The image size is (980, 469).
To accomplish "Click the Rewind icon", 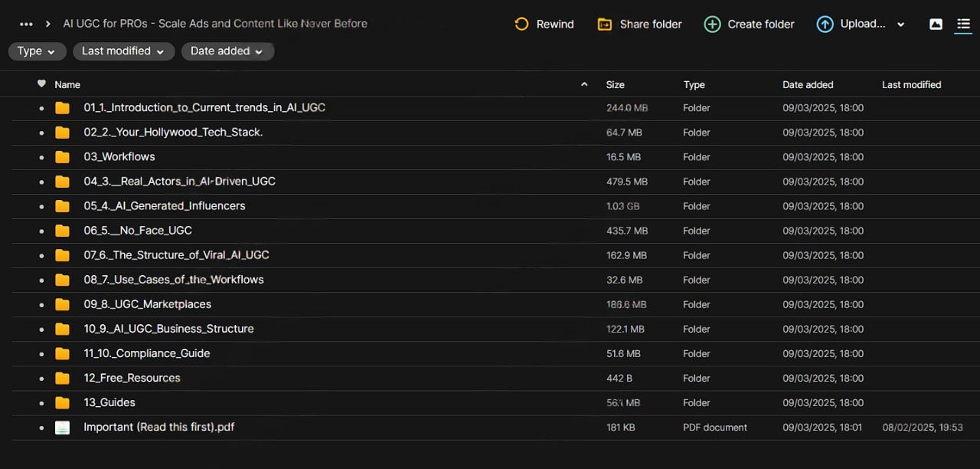I will coord(521,24).
